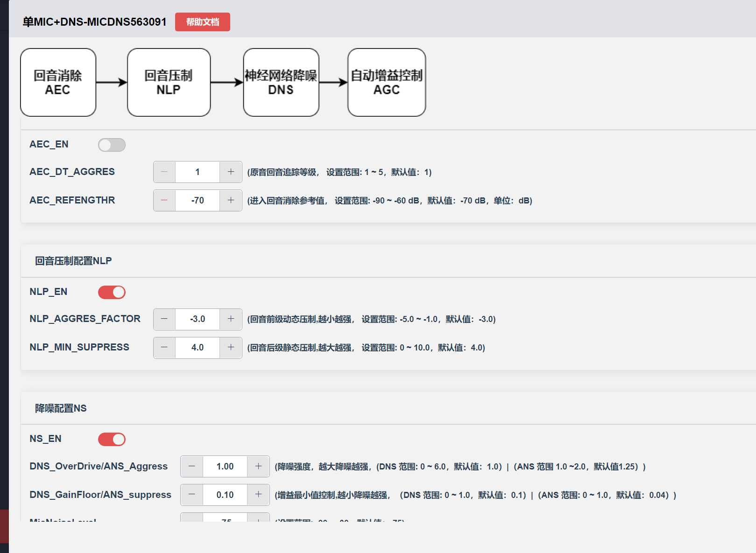Increase DNS_GainFloor/ANS_suppress with plus button
Image resolution: width=756 pixels, height=553 pixels.
258,495
